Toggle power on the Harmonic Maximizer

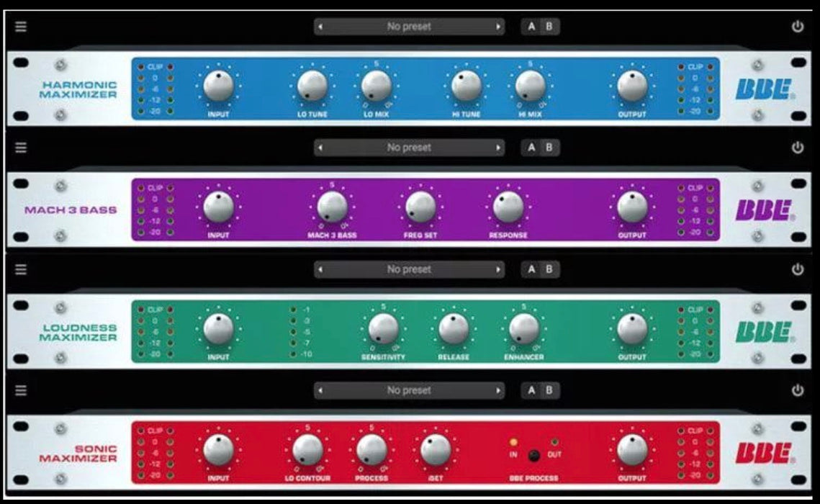click(x=797, y=27)
